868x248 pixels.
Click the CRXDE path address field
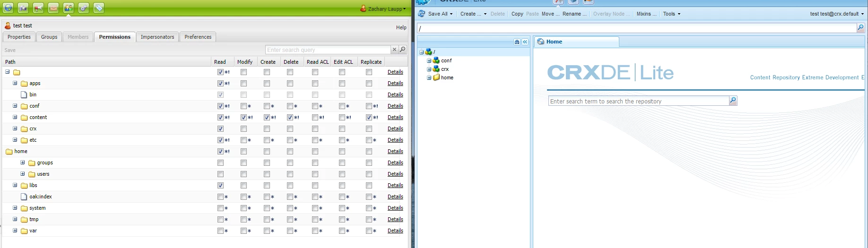637,28
